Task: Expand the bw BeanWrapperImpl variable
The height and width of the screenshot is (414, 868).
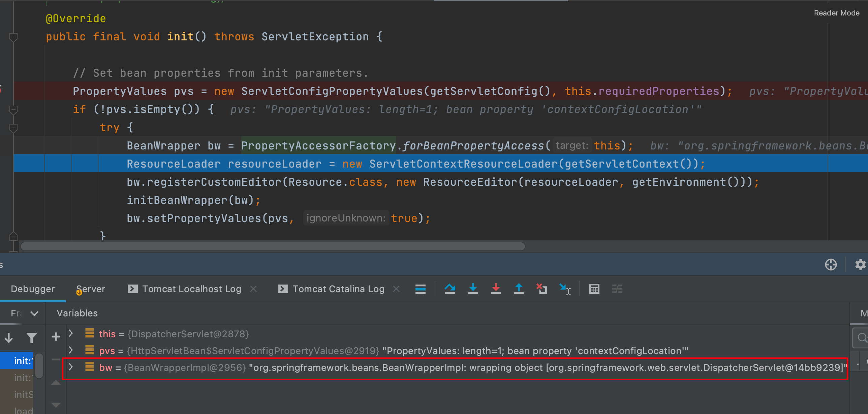Action: 71,367
